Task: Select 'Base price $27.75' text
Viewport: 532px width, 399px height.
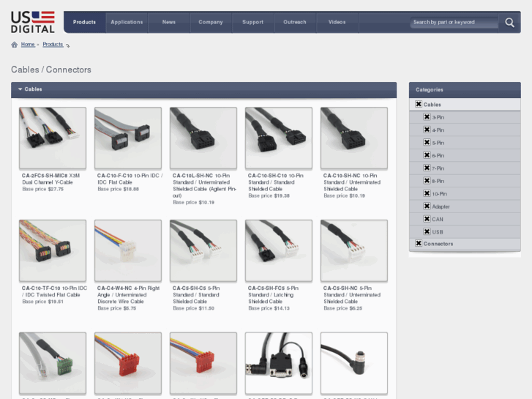Action: (x=42, y=189)
